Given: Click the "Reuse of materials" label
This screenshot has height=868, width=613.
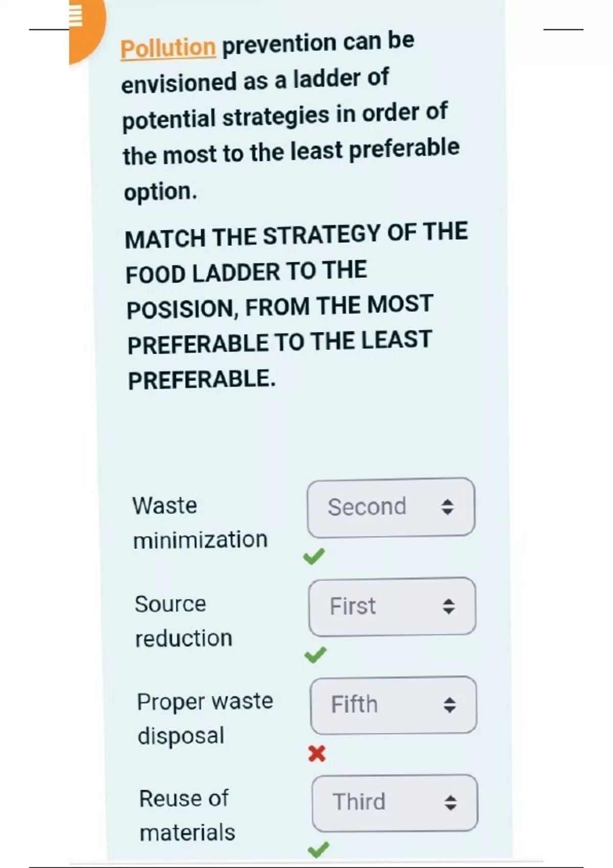Looking at the screenshot, I should coord(186,815).
